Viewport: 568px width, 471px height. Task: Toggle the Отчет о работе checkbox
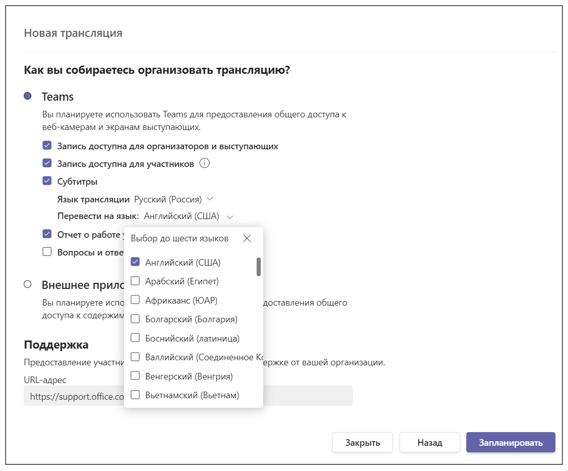pyautogui.click(x=47, y=234)
